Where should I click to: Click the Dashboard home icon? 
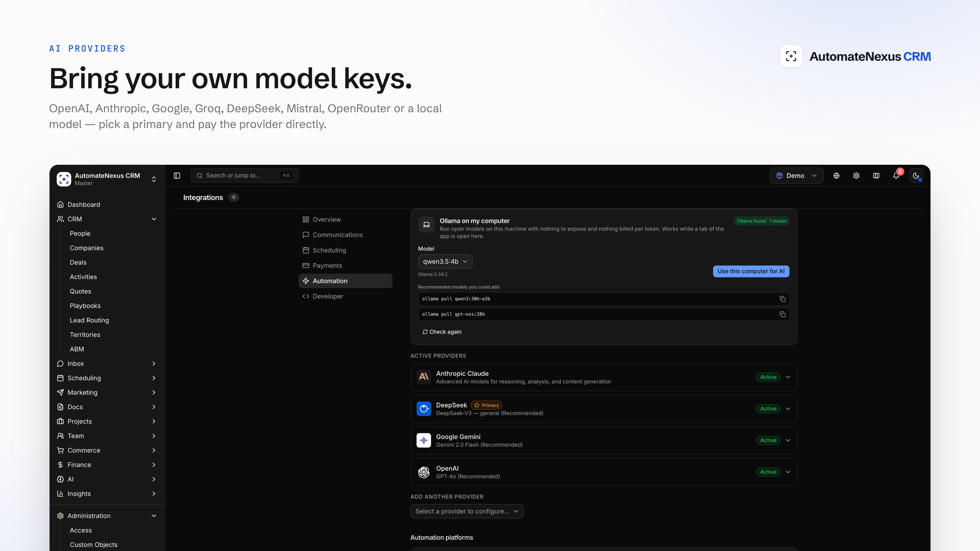pyautogui.click(x=60, y=205)
